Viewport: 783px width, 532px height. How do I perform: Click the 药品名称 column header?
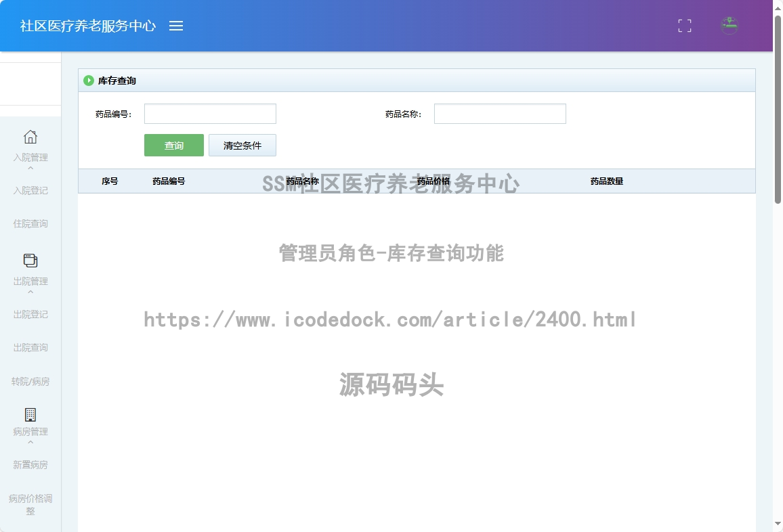click(303, 181)
